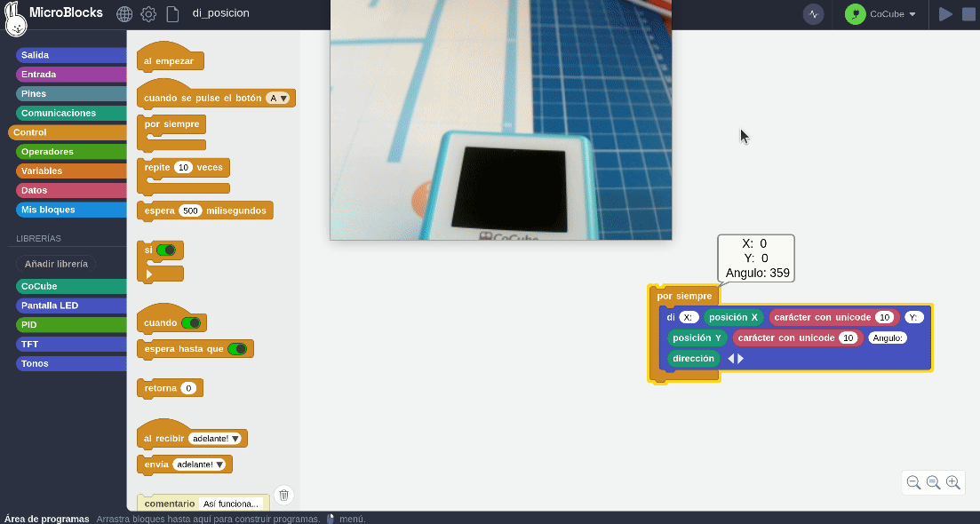Open the data graph icon

813,14
